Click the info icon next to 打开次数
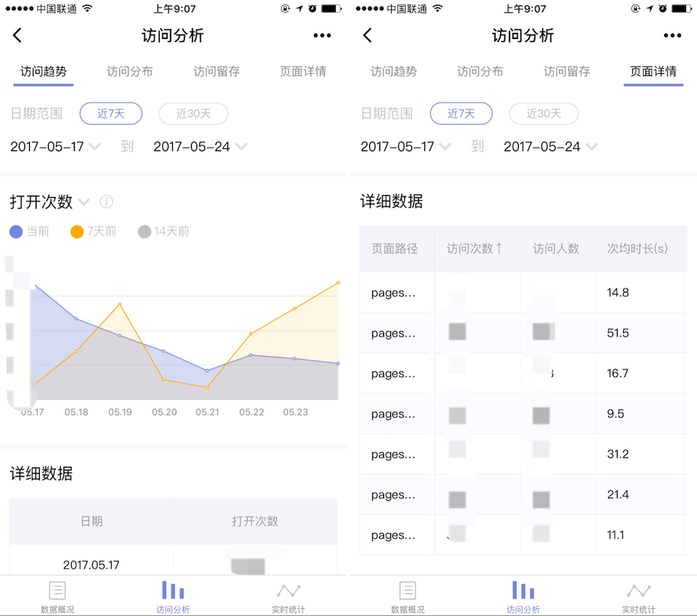697x616 pixels. pyautogui.click(x=106, y=202)
